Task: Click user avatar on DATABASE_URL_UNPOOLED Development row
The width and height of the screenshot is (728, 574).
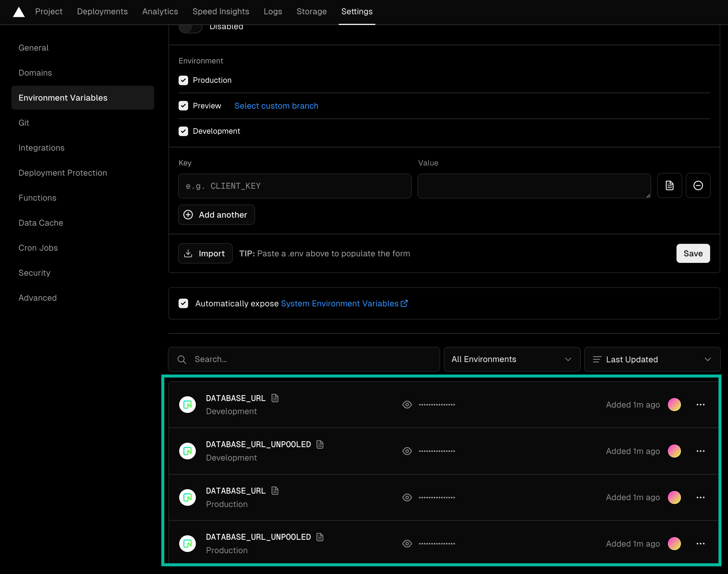Action: (x=674, y=451)
